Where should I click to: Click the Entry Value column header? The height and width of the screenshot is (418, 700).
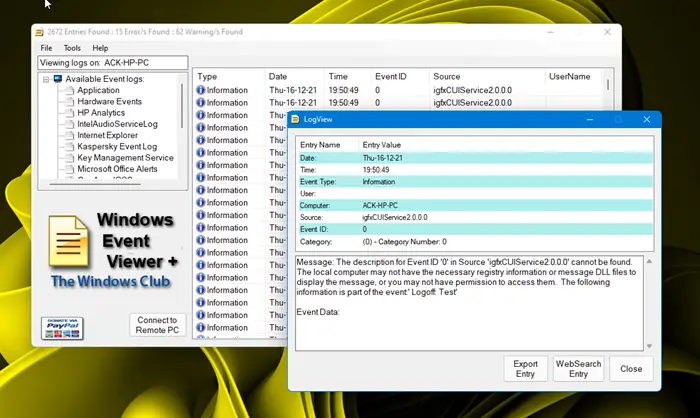coord(506,145)
